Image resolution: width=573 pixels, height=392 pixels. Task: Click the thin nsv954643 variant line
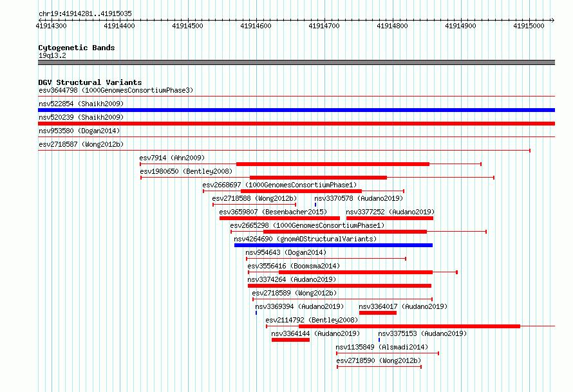(326, 259)
